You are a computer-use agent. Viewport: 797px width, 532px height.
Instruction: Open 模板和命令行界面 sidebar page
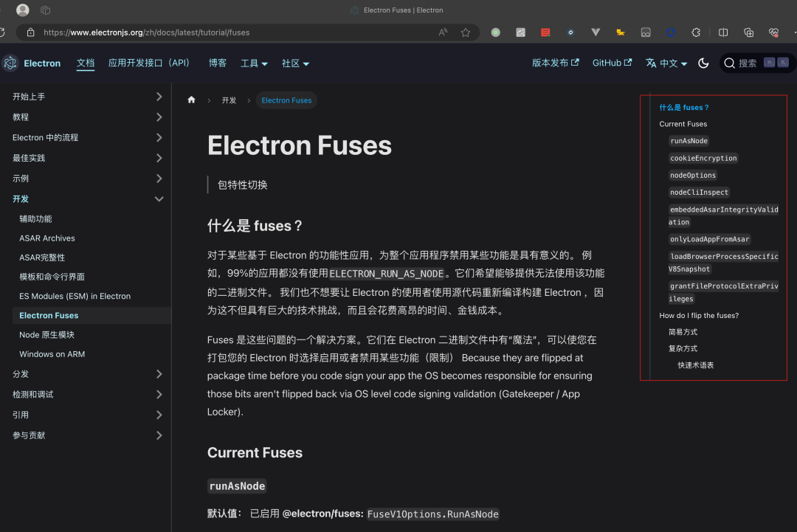click(52, 277)
